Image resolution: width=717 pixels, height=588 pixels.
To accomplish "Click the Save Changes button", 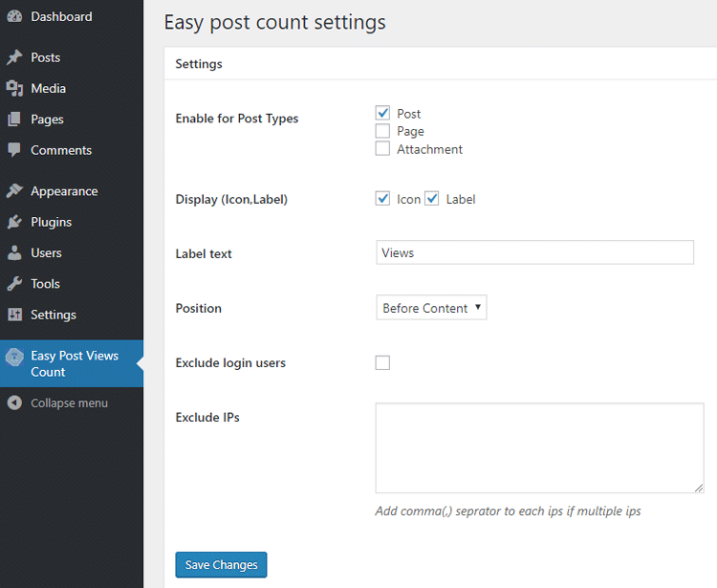I will pyautogui.click(x=221, y=565).
